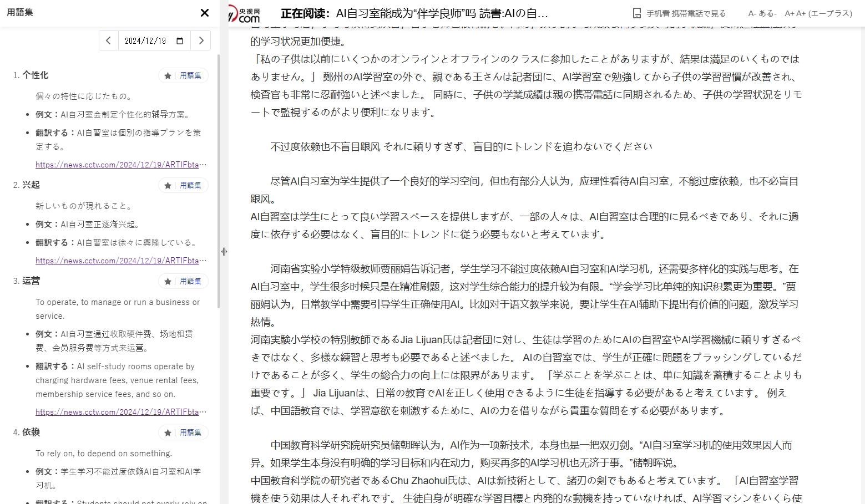Click the mobile phone icon in header
Screen dimensions: 865x504
coord(637,13)
